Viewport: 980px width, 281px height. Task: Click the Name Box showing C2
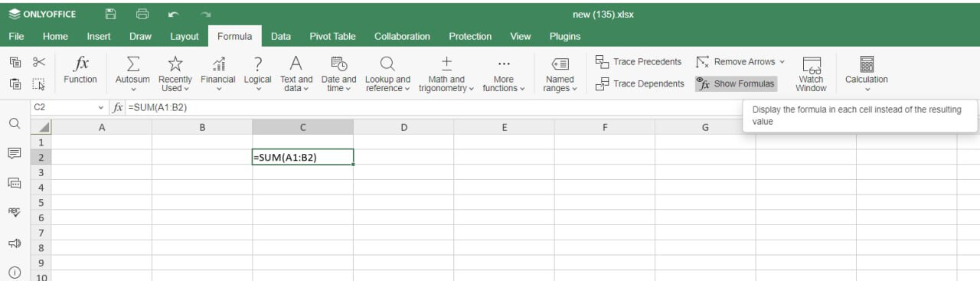pyautogui.click(x=63, y=108)
